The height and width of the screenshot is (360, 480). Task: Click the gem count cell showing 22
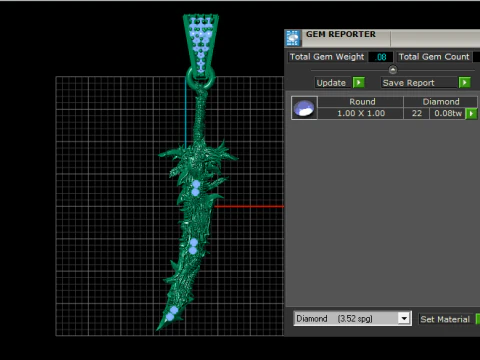[x=417, y=113]
